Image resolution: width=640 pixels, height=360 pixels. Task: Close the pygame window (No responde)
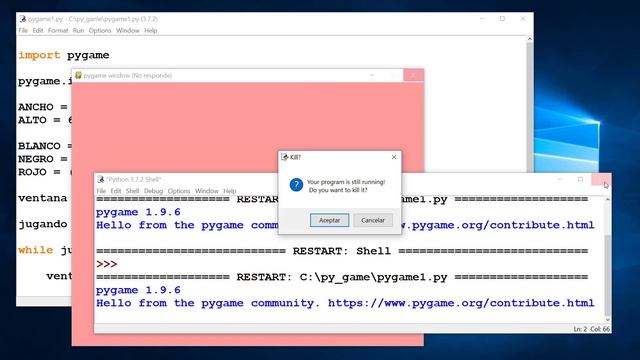click(413, 75)
